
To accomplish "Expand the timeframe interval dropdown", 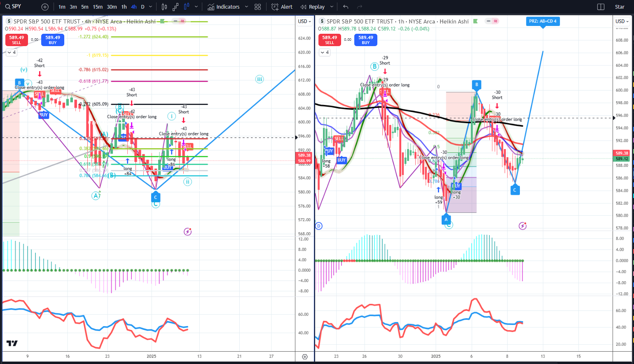I will tap(151, 7).
